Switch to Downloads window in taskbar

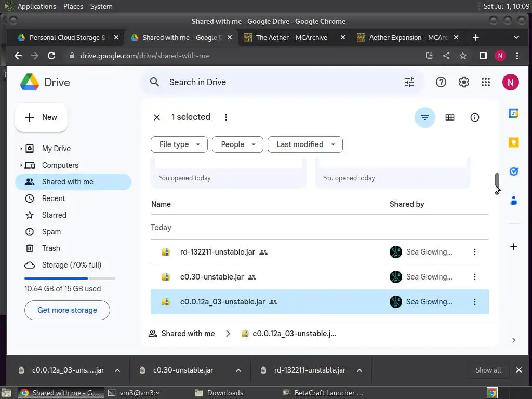tap(219, 393)
